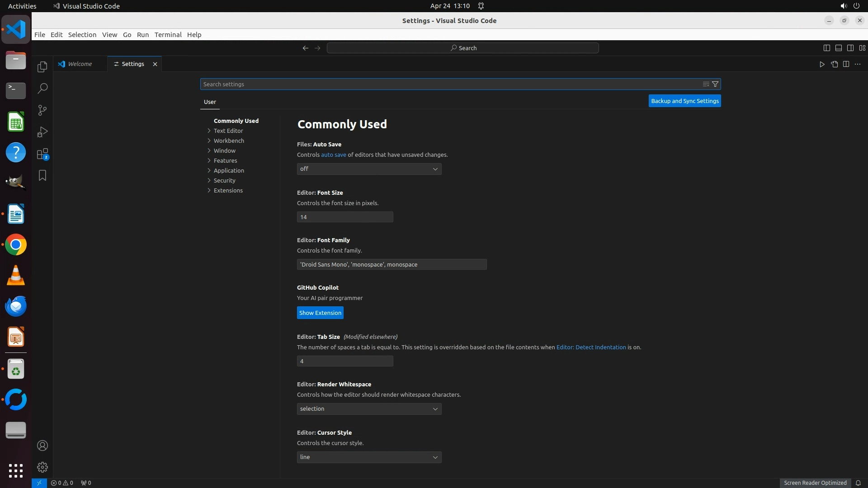Click the Manage gear icon
This screenshot has height=488, width=868.
click(42, 467)
